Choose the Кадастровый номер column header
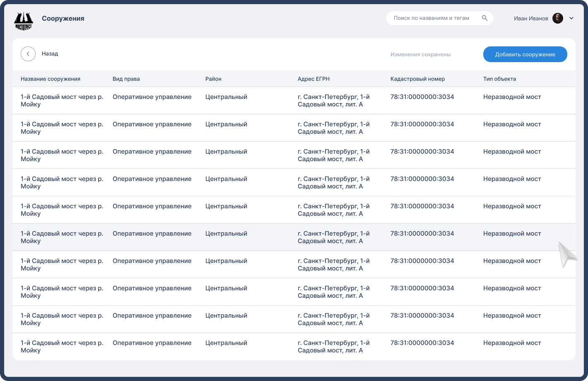 [x=417, y=79]
